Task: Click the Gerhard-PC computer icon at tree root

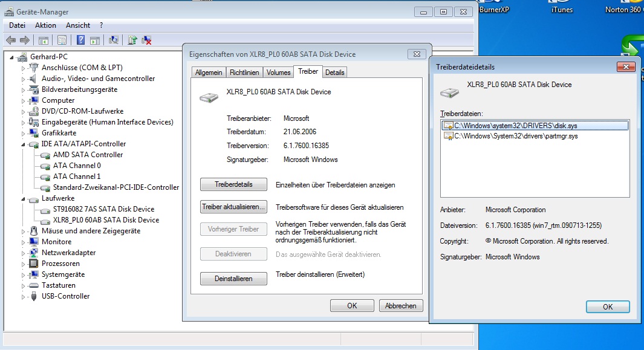Action: (22, 57)
